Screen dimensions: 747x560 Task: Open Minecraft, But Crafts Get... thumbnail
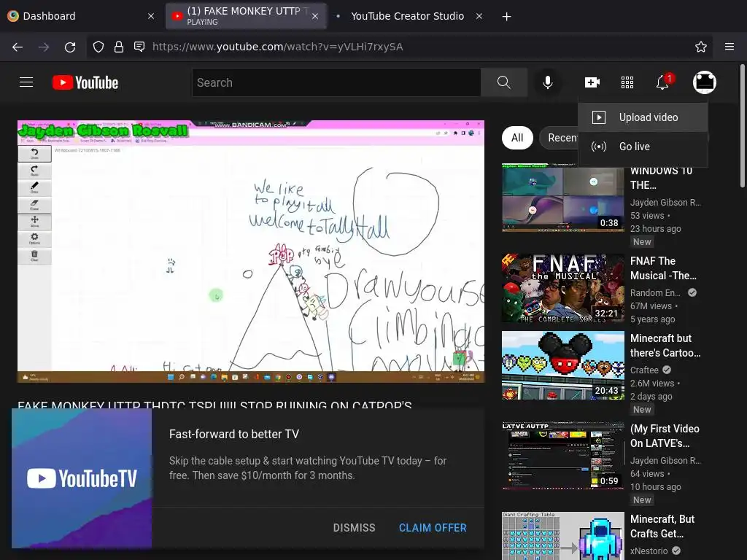pyautogui.click(x=563, y=536)
